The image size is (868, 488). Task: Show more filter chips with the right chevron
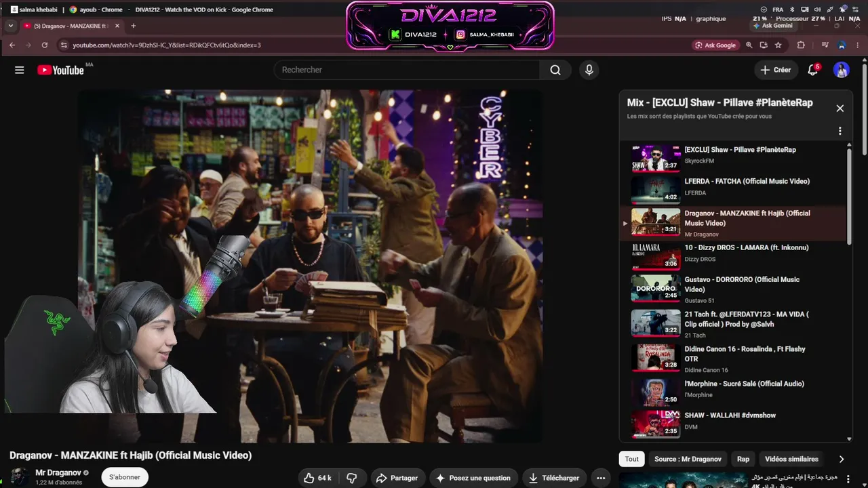(842, 459)
